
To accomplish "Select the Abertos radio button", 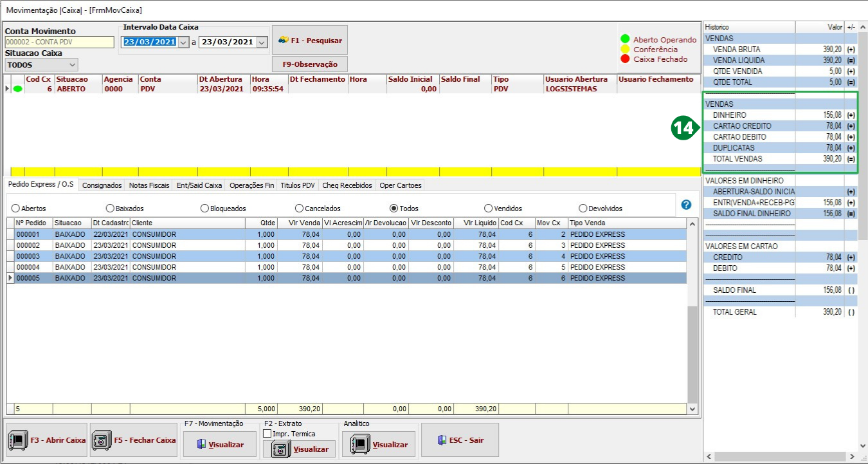I will pos(15,209).
